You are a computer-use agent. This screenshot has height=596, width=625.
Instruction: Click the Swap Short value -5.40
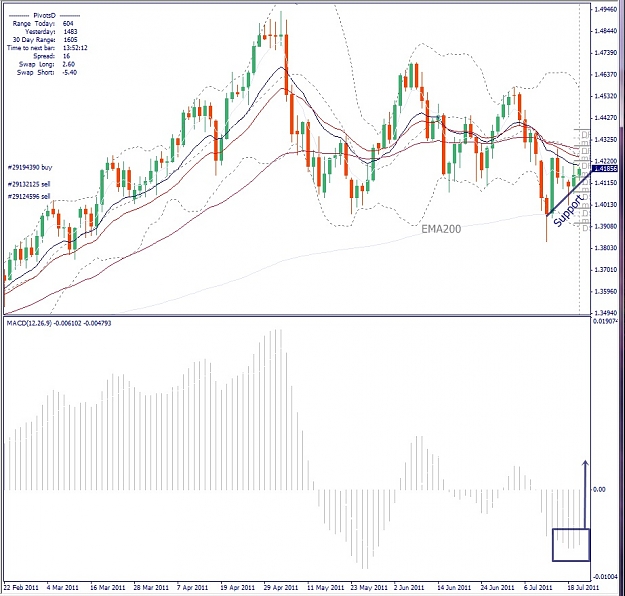pyautogui.click(x=69, y=73)
